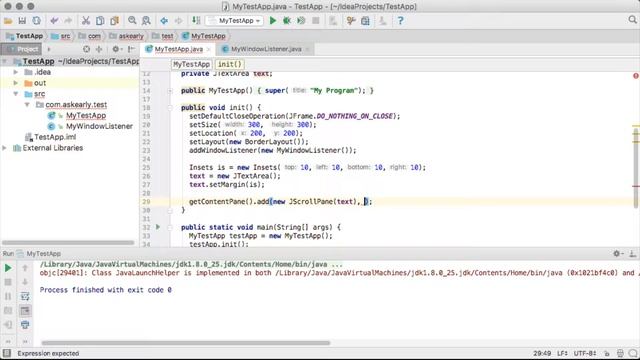
Task: Navigate back with the blue left arrow
Action: click(x=164, y=20)
